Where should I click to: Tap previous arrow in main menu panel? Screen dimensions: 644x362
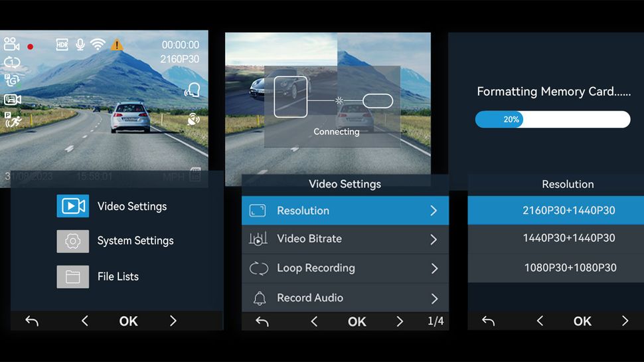(85, 321)
